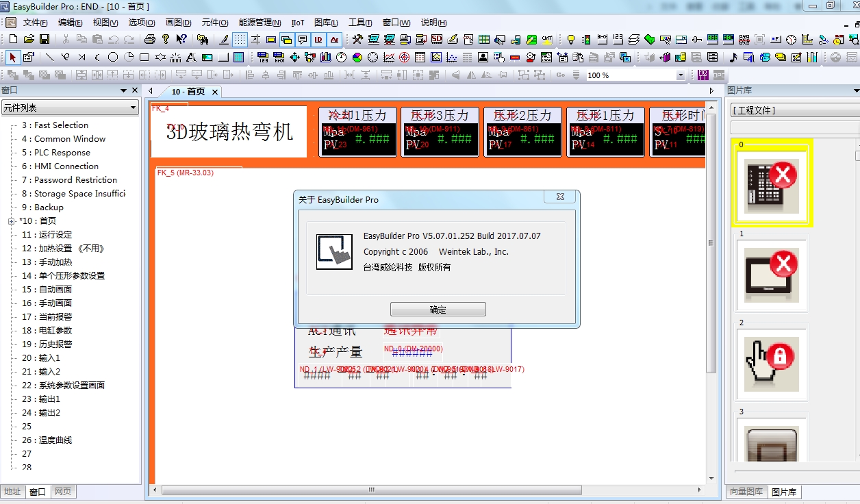Switch to the 向量图库 tab
This screenshot has height=504, width=860.
tap(746, 492)
